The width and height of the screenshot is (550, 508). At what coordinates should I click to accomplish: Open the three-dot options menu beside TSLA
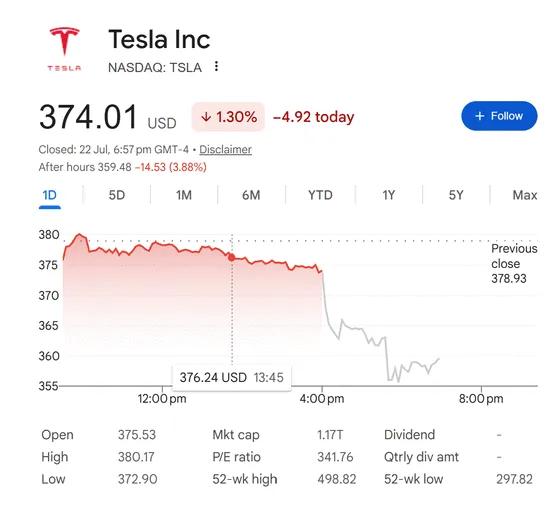tap(216, 66)
